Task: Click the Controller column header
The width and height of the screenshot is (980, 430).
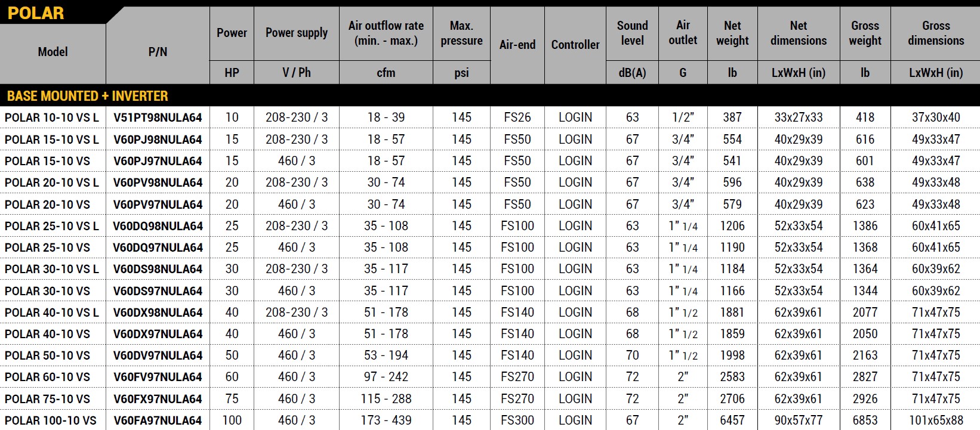Action: 575,45
